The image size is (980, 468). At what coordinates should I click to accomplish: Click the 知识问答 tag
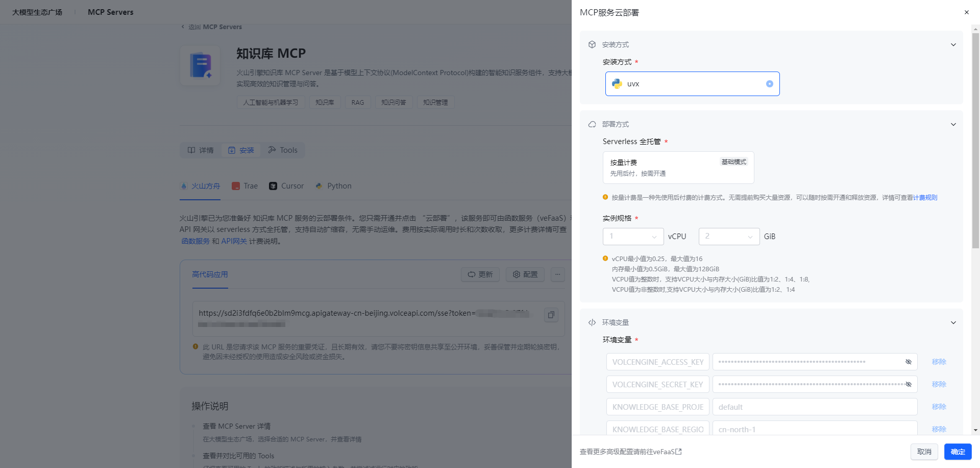tap(394, 102)
